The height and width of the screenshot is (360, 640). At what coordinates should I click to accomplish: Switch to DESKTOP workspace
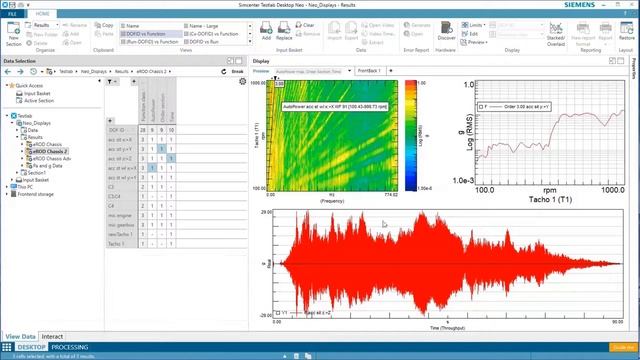(x=31, y=347)
